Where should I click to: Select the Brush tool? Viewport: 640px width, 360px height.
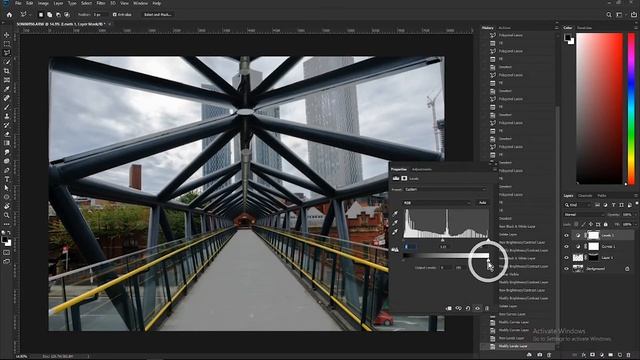click(x=7, y=107)
